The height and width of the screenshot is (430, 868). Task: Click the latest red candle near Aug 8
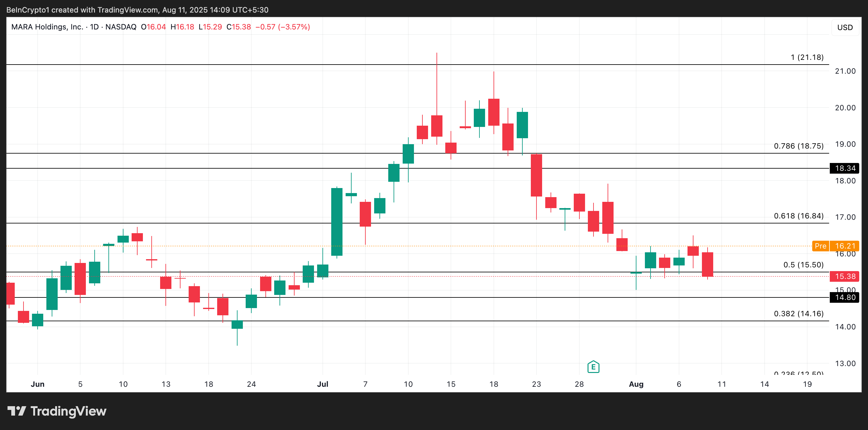[707, 265]
